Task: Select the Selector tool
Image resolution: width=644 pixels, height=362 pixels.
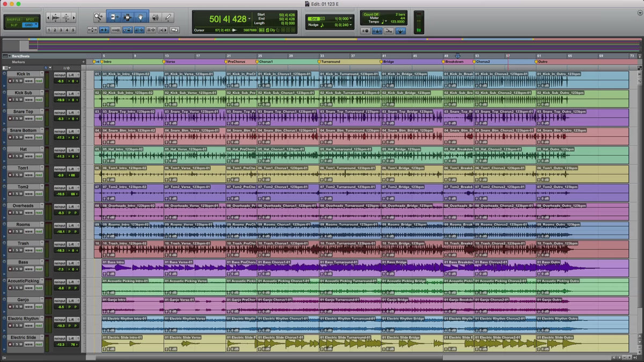Action: click(x=127, y=17)
